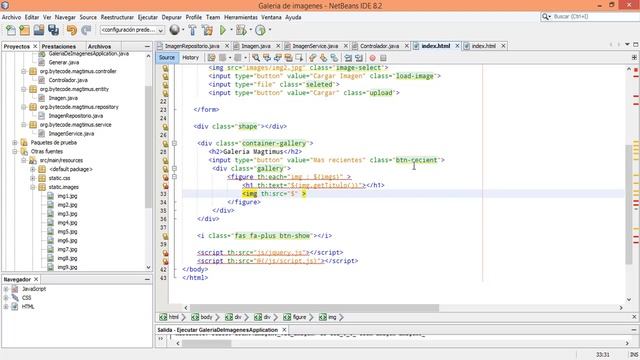The height and width of the screenshot is (360, 640).
Task: Collapse the Otras fuentes node
Action: tap(15, 151)
